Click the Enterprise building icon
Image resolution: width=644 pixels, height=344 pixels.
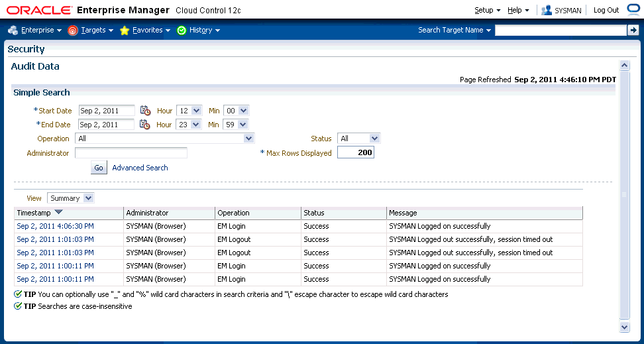click(13, 30)
